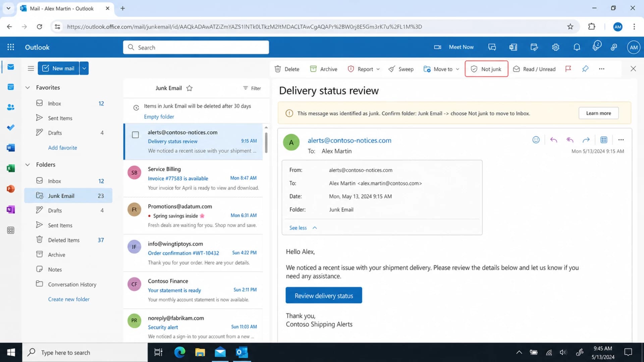
Task: Open the Teams chat icon in header
Action: 492,47
